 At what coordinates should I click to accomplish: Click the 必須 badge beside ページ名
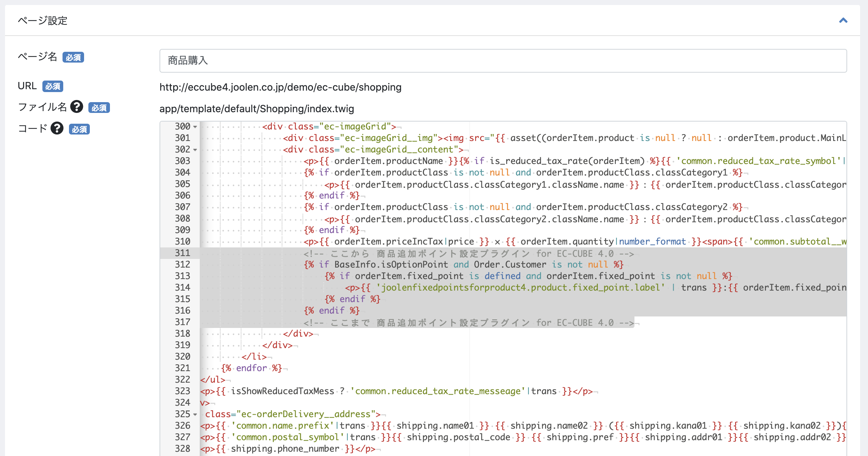(x=73, y=58)
